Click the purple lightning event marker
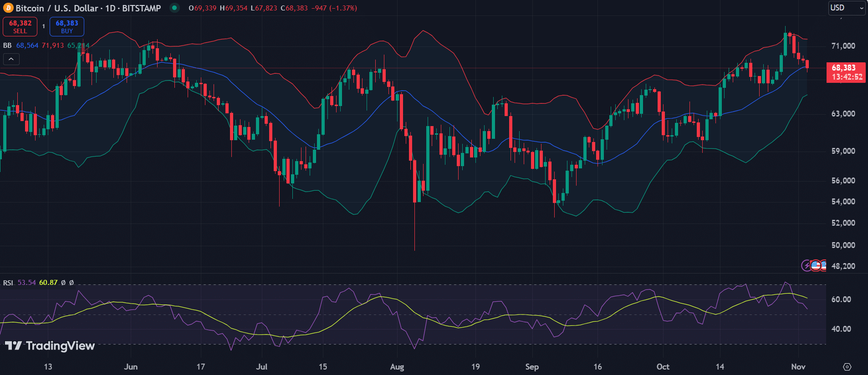Image resolution: width=868 pixels, height=375 pixels. click(x=807, y=265)
